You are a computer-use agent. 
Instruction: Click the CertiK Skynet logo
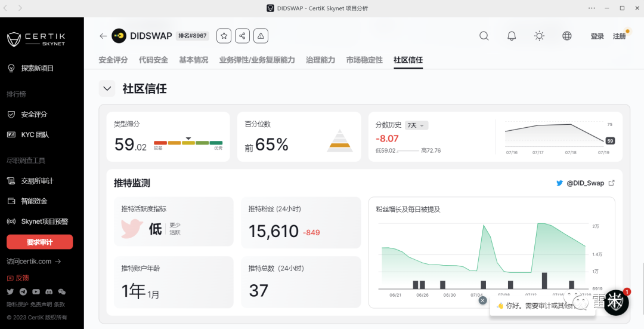[36, 39]
